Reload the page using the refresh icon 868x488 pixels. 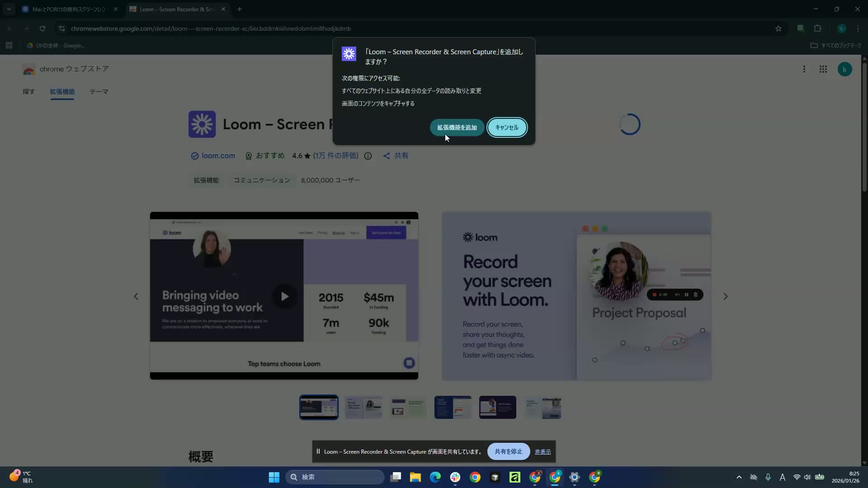pyautogui.click(x=42, y=28)
